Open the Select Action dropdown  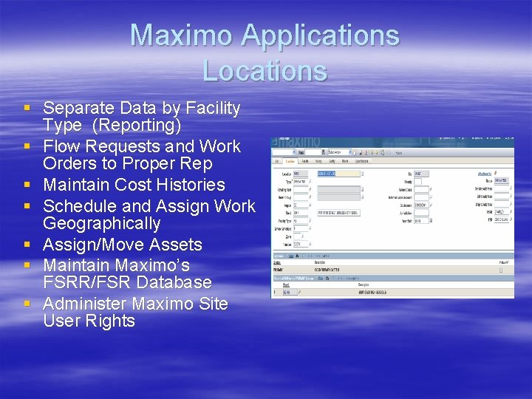click(x=350, y=152)
